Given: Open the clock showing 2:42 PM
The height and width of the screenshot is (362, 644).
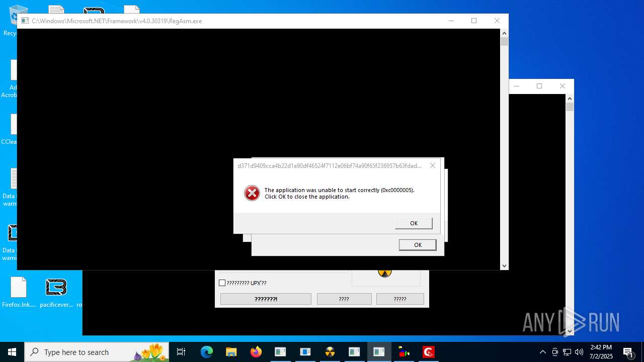Looking at the screenshot, I should 601,352.
